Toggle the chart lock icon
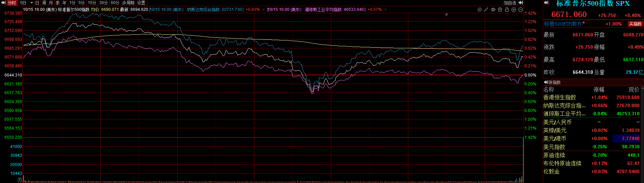Image resolution: width=644 pixels, height=183 pixels. click(507, 10)
